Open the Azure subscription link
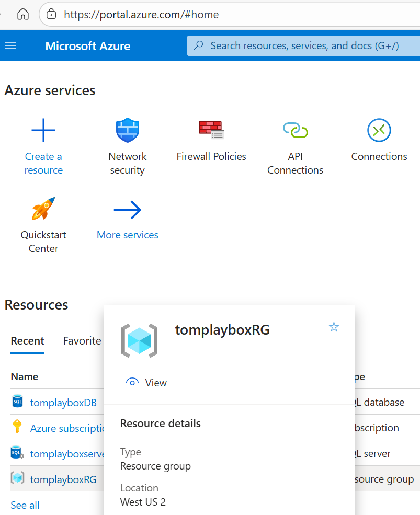The image size is (420, 515). tap(67, 428)
